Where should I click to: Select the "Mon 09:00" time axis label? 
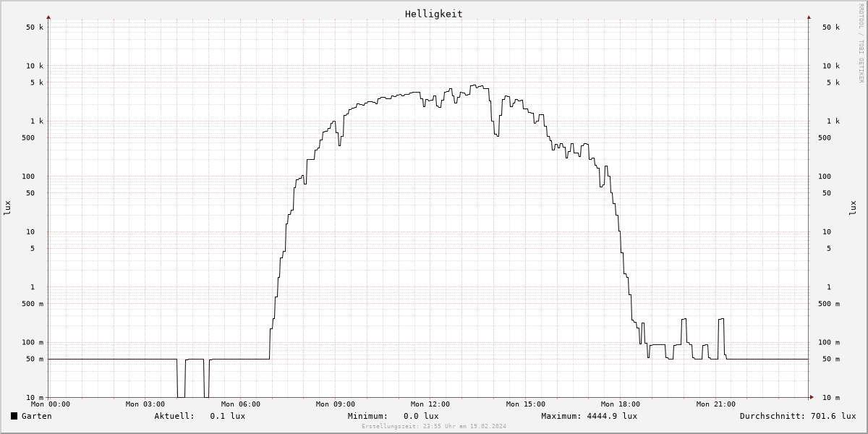(x=336, y=404)
